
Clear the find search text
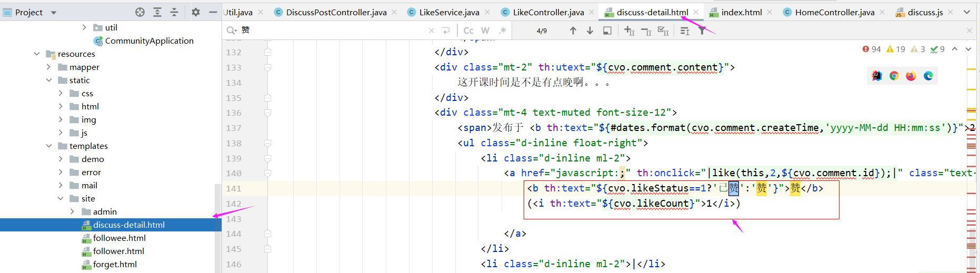[x=432, y=31]
